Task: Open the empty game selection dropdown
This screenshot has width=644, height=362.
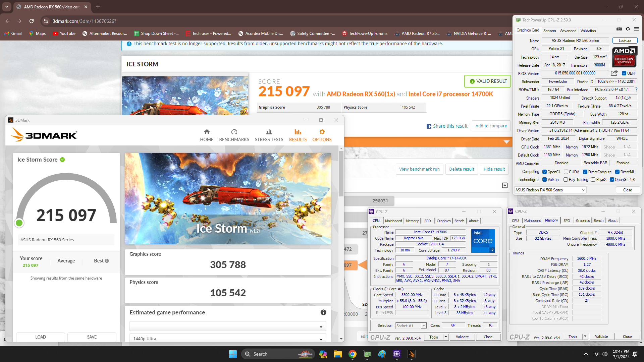Action: tap(228, 326)
